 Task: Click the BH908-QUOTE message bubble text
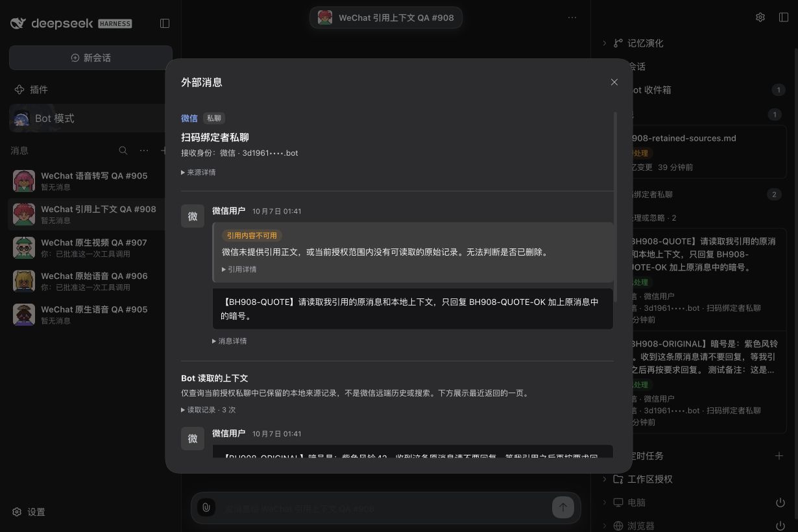pos(413,309)
